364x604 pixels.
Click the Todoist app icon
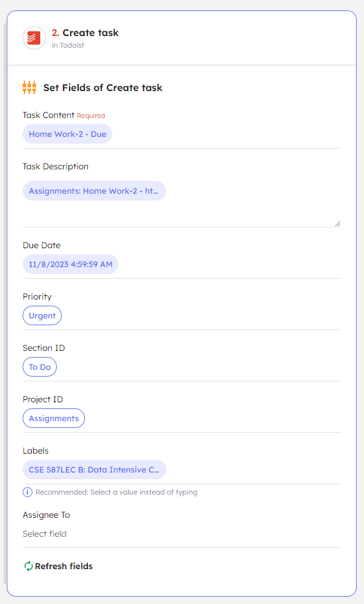click(x=34, y=38)
